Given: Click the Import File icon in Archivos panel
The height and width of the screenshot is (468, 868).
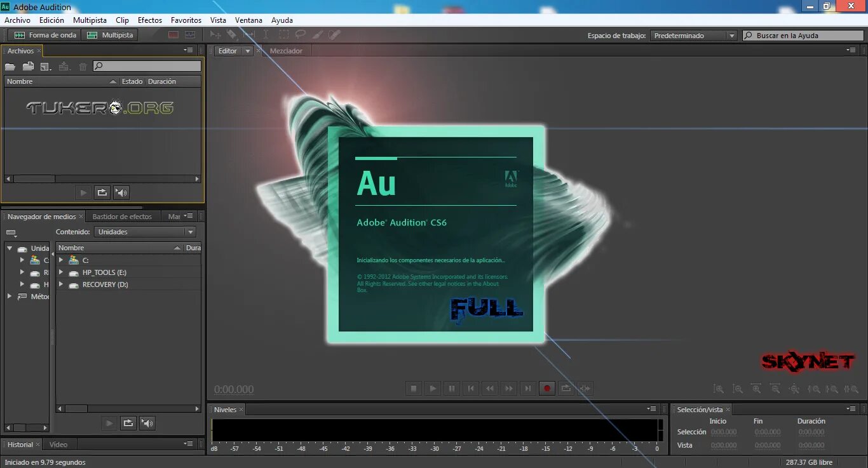Looking at the screenshot, I should tap(28, 66).
